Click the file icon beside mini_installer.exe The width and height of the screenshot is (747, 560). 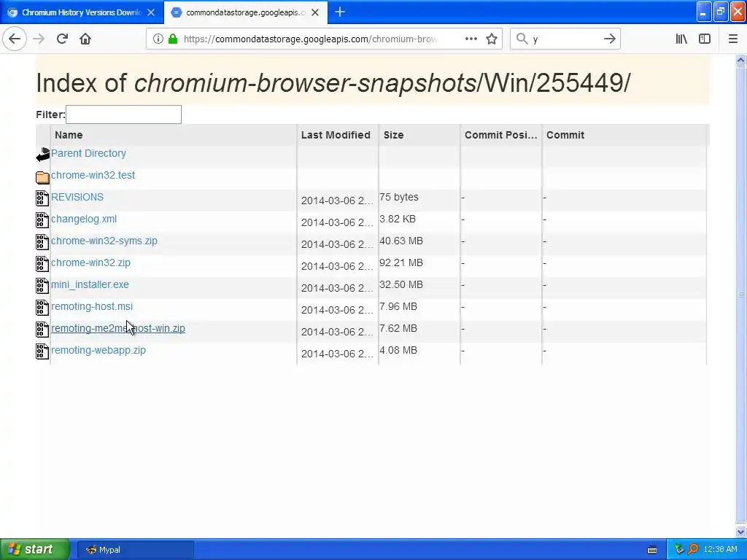click(x=42, y=286)
